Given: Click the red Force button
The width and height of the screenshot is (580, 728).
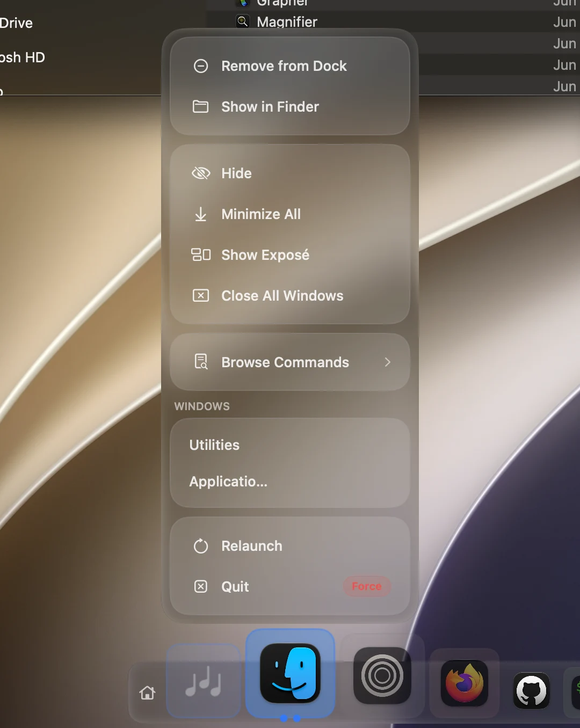Looking at the screenshot, I should click(x=367, y=587).
